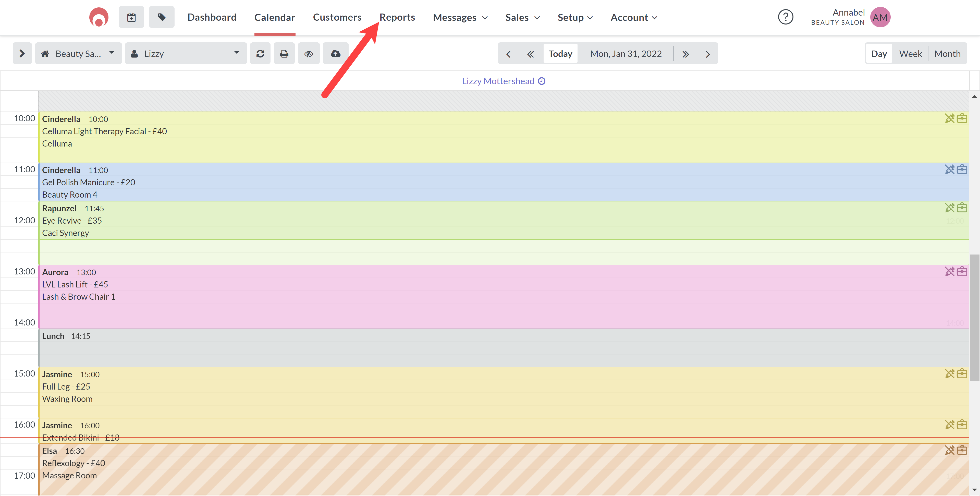This screenshot has width=980, height=496.
Task: Jump back a week with double left chevrons
Action: [530, 54]
